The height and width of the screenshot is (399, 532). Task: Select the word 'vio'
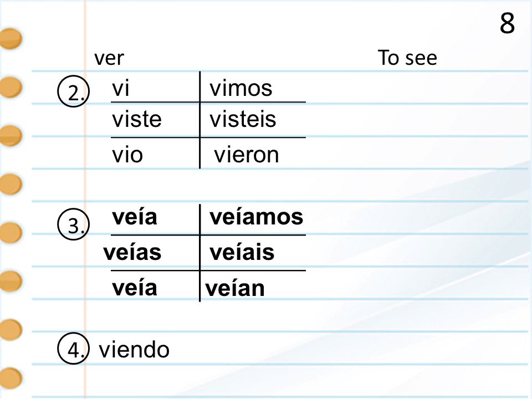click(127, 155)
